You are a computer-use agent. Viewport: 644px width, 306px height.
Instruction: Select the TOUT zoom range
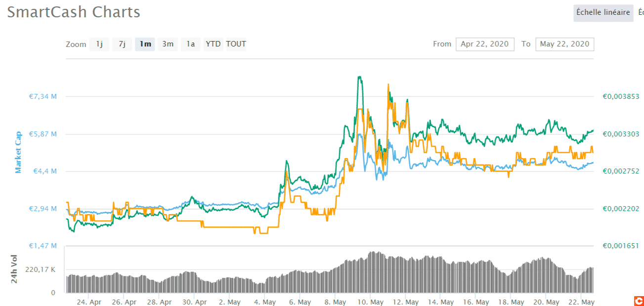pyautogui.click(x=236, y=44)
